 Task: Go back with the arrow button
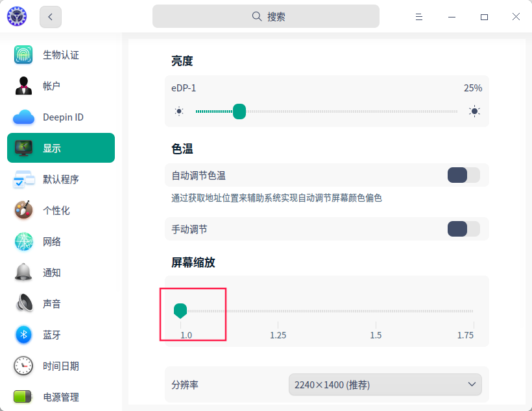(51, 17)
